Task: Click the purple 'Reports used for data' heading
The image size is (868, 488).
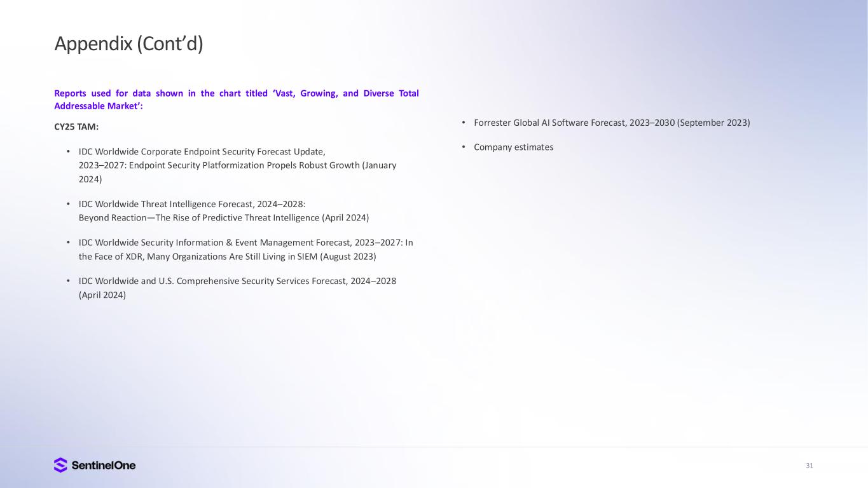Action: click(x=236, y=100)
